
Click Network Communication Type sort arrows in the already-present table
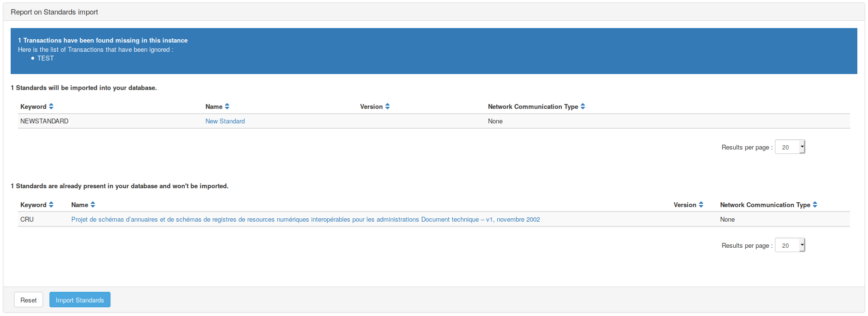815,205
